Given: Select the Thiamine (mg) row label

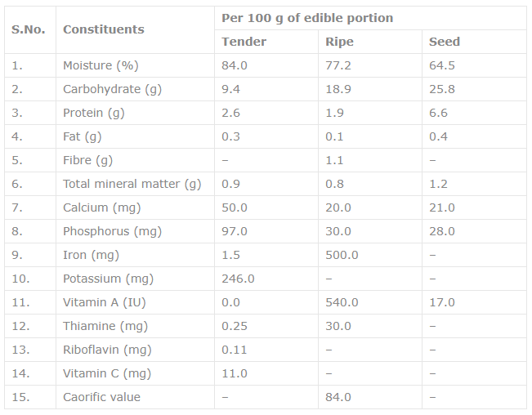Looking at the screenshot, I should [105, 326].
